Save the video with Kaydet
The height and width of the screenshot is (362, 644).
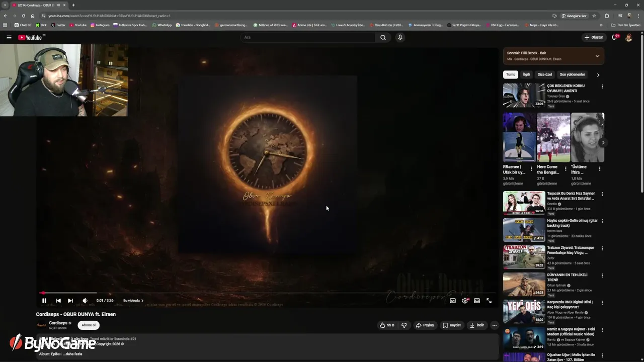tap(452, 325)
